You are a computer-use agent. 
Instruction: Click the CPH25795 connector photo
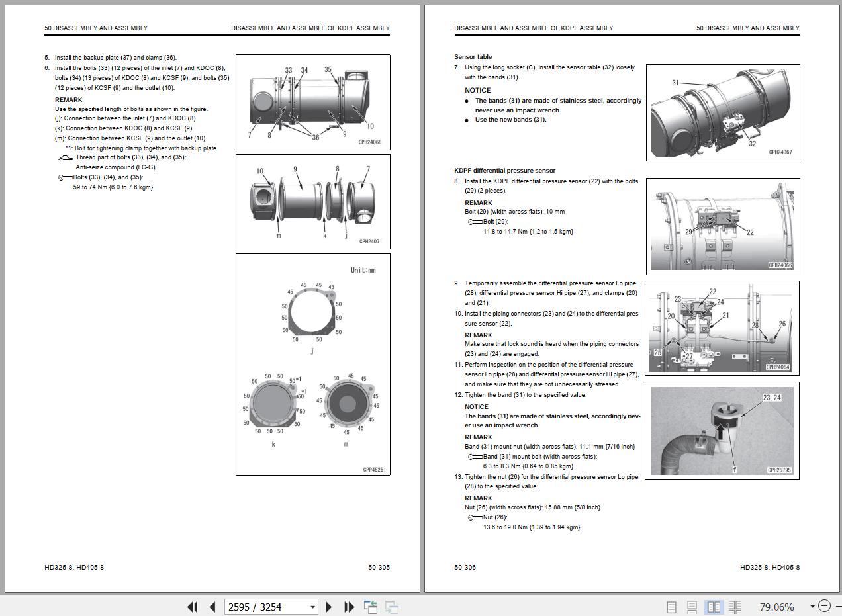tap(722, 431)
